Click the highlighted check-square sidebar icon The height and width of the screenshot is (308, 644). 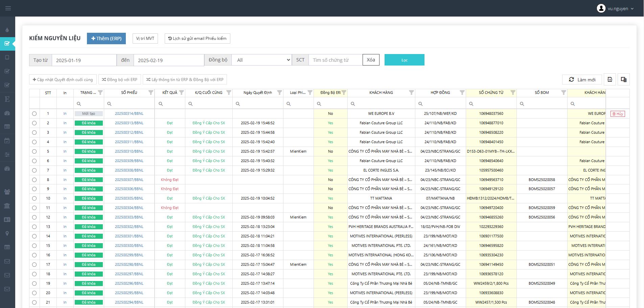click(x=7, y=44)
